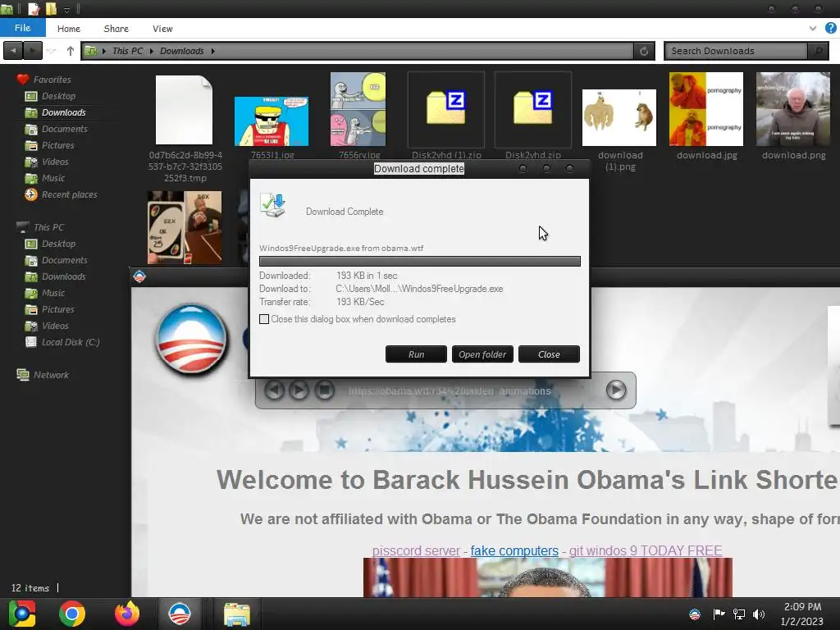Switch to the Home ribbon tab

[69, 29]
